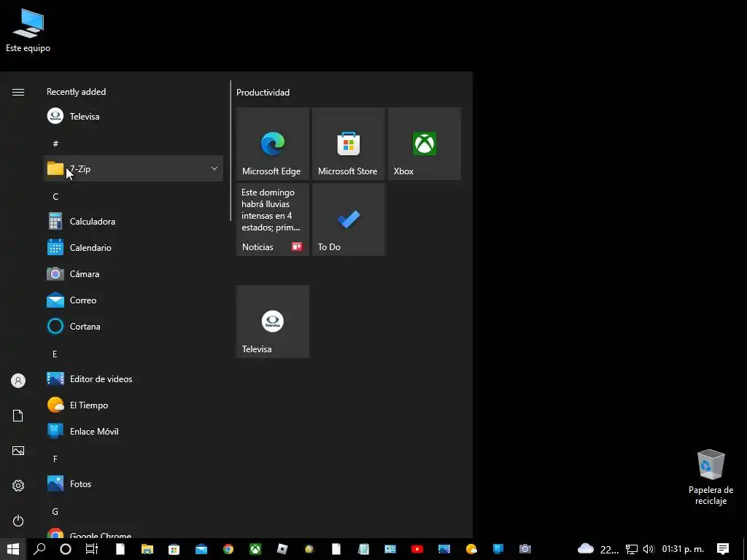This screenshot has height=560, width=747.
Task: Open the Roblox icon on the taskbar
Action: pos(282,549)
